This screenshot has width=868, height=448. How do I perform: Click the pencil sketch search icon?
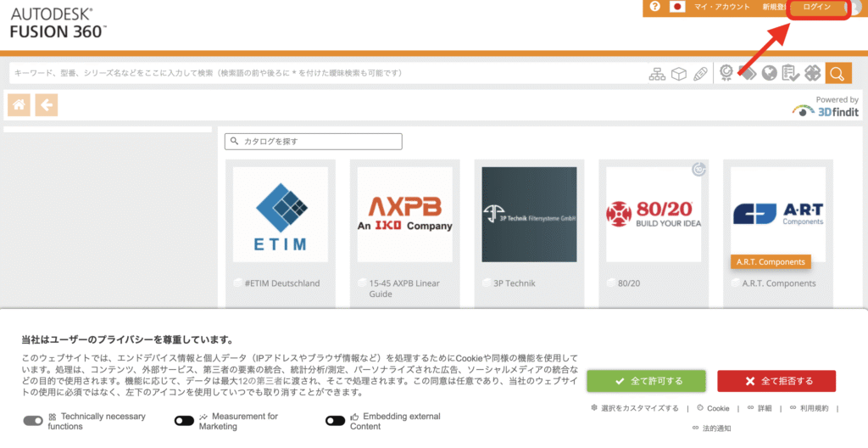[699, 74]
